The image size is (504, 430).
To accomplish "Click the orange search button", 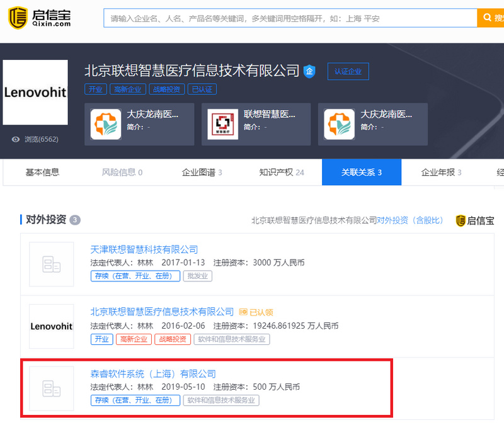I will point(490,18).
